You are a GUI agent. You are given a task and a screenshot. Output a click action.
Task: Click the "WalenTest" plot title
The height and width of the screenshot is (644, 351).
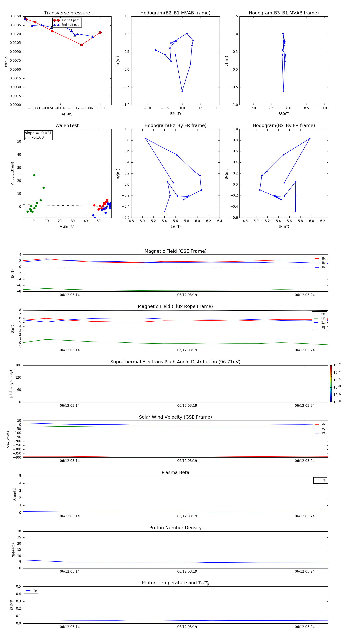click(x=67, y=125)
